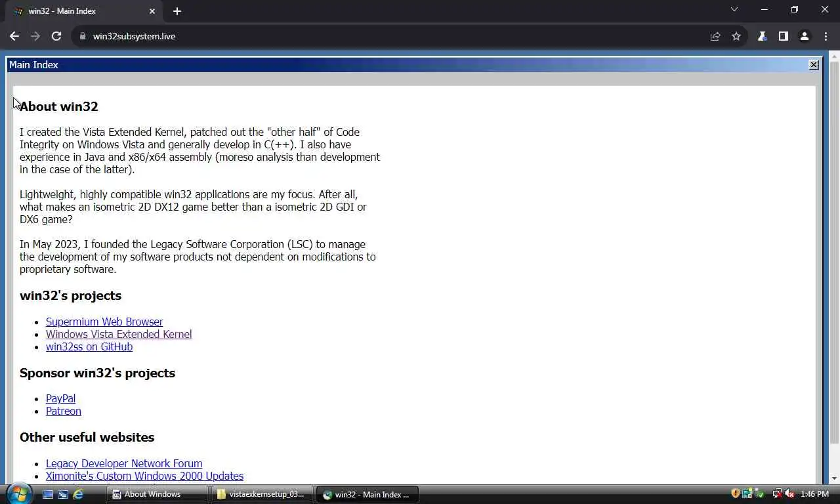Click the site lock icon in address bar
Viewport: 840px width, 504px height.
[x=83, y=36]
